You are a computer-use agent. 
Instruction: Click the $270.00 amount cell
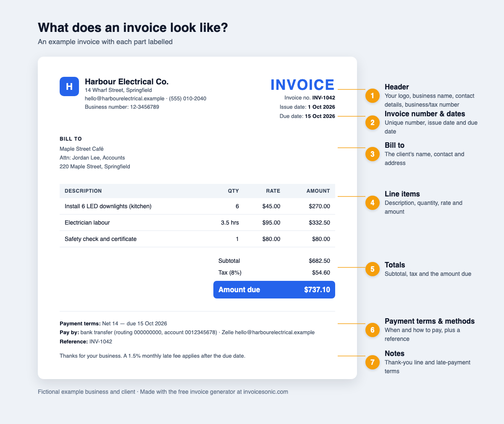[x=319, y=206]
